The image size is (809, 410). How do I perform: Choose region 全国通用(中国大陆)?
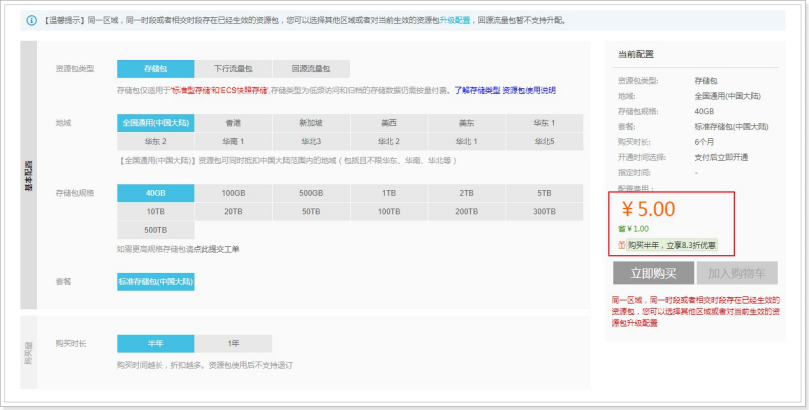click(x=156, y=123)
